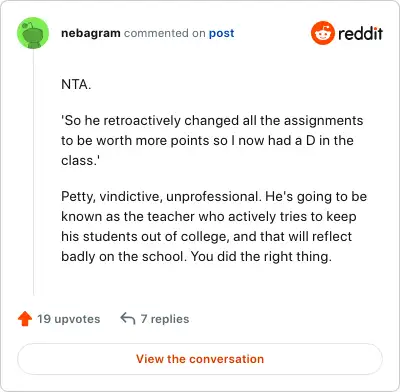Click the 'his students out of college' line
This screenshot has width=400, height=392.
pyautogui.click(x=206, y=236)
